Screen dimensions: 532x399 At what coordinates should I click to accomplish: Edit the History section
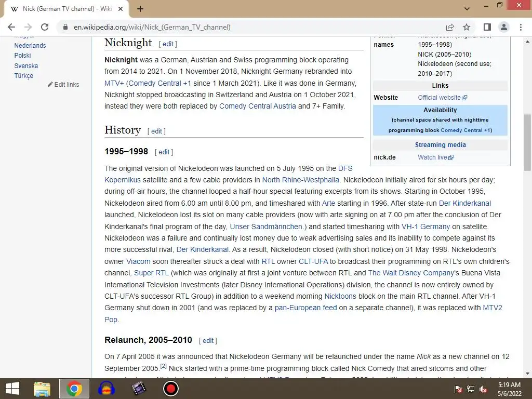coord(156,131)
